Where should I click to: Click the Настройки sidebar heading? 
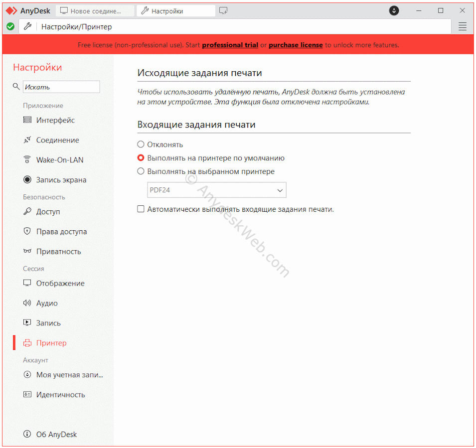pos(37,67)
